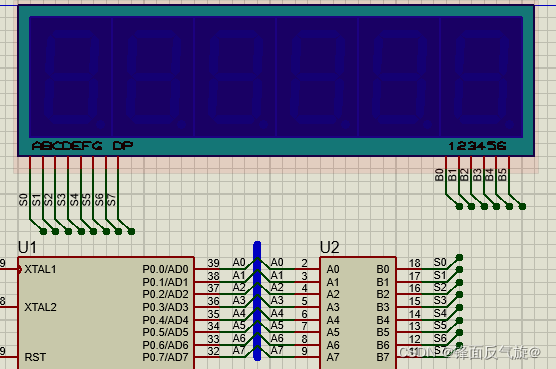Click the first digit of seven-segment display
This screenshot has height=369, width=556.
pyautogui.click(x=71, y=77)
